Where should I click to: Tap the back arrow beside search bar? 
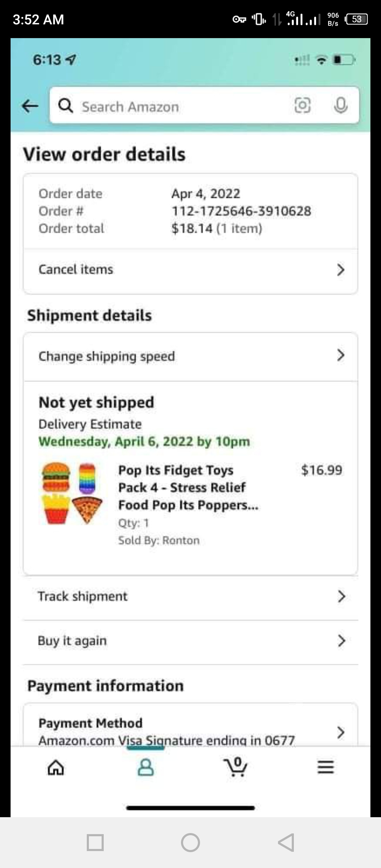tap(30, 106)
